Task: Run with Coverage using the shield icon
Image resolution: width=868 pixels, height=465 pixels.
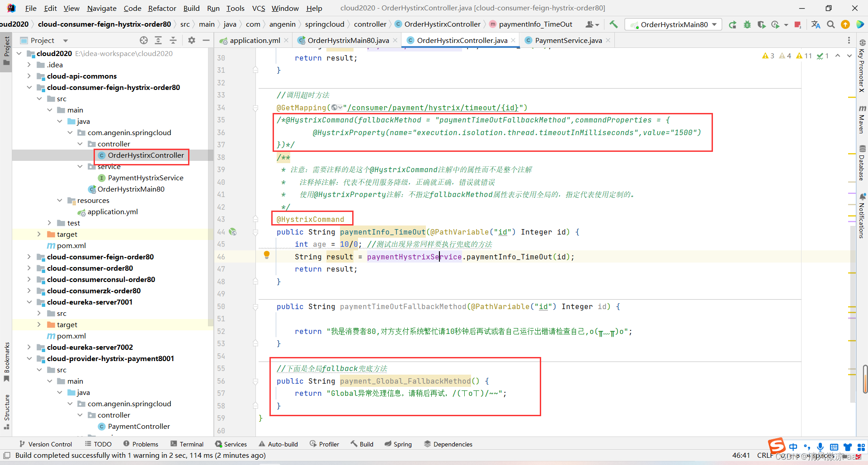Action: coord(761,24)
